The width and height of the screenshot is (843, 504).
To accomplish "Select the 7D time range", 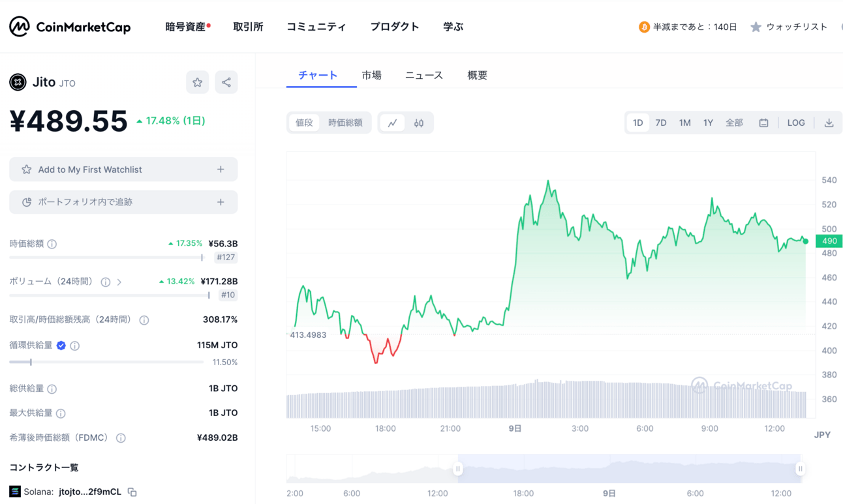I will pyautogui.click(x=661, y=123).
